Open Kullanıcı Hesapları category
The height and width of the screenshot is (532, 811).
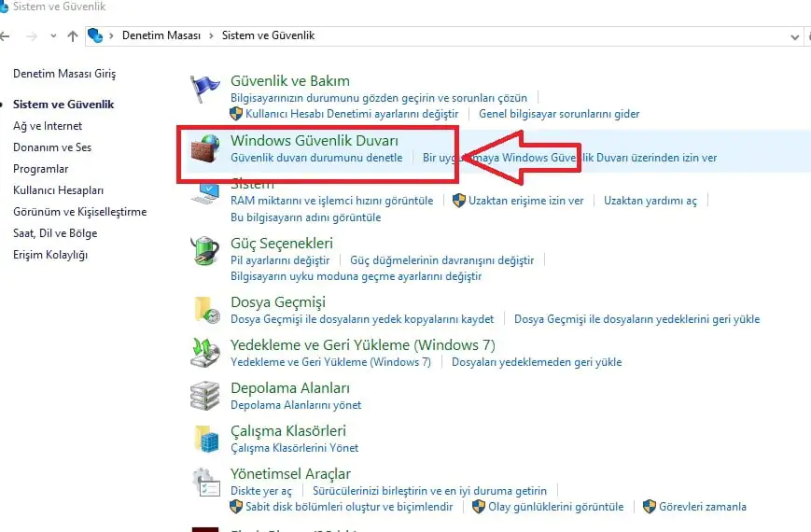pos(59,190)
